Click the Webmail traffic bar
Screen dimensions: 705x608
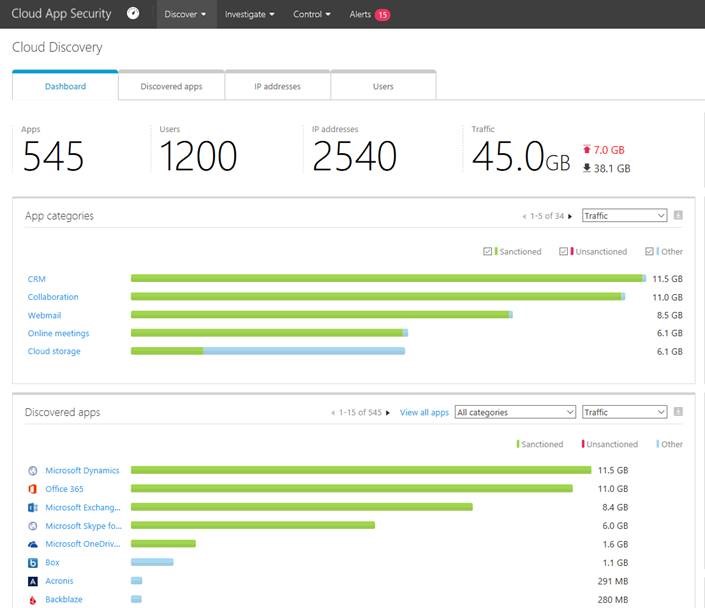pyautogui.click(x=321, y=314)
